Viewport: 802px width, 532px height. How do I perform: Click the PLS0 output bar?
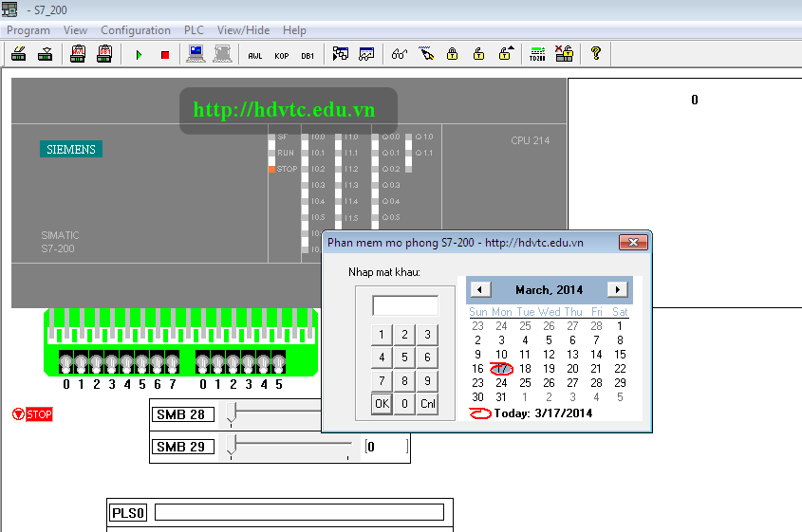299,513
